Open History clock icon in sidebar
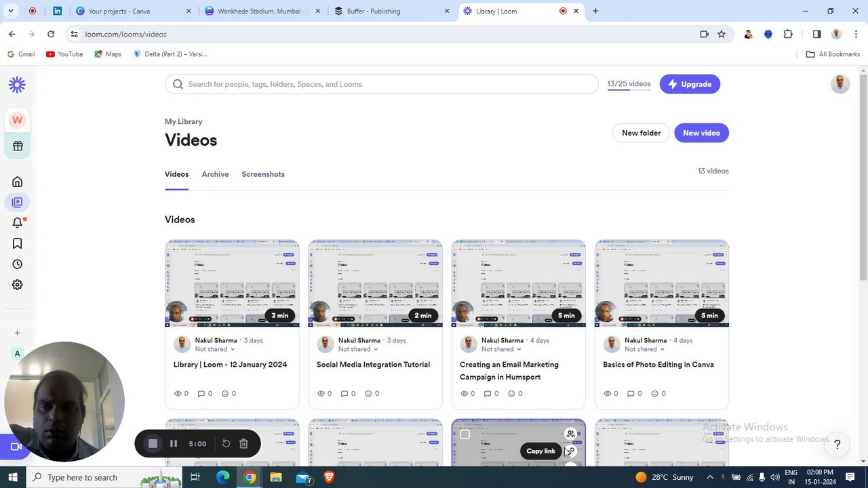 (x=17, y=264)
